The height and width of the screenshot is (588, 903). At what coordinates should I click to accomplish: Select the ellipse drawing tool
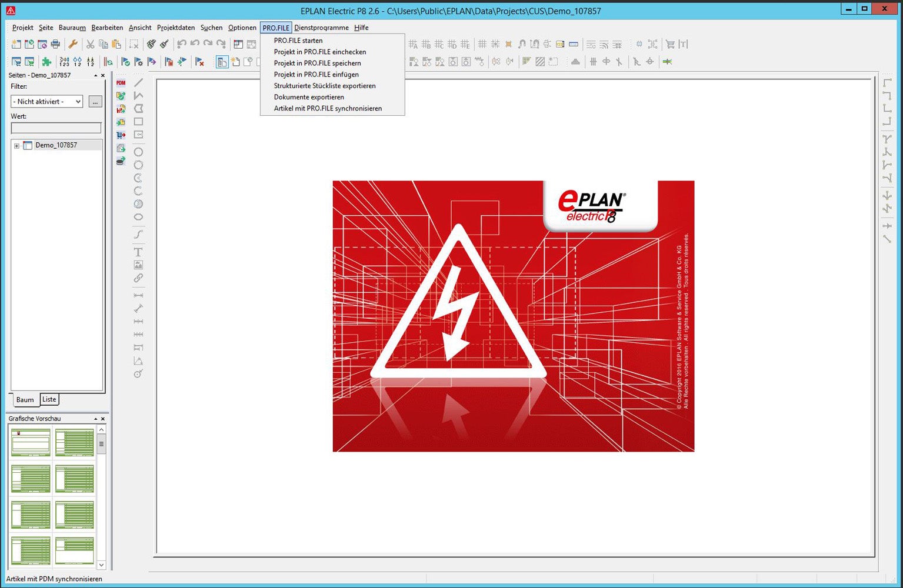pyautogui.click(x=138, y=217)
